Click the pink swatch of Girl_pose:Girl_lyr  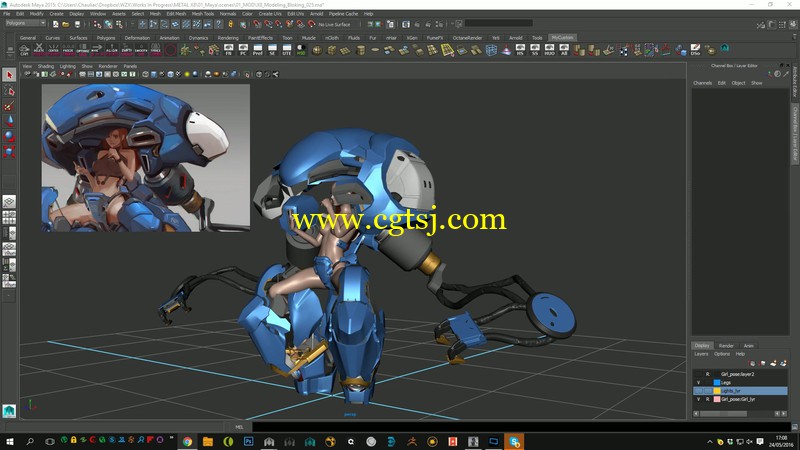click(x=716, y=399)
